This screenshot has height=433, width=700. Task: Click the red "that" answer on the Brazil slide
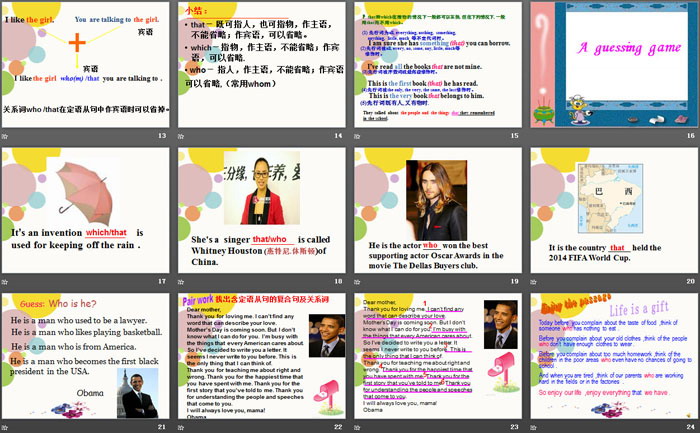618,247
